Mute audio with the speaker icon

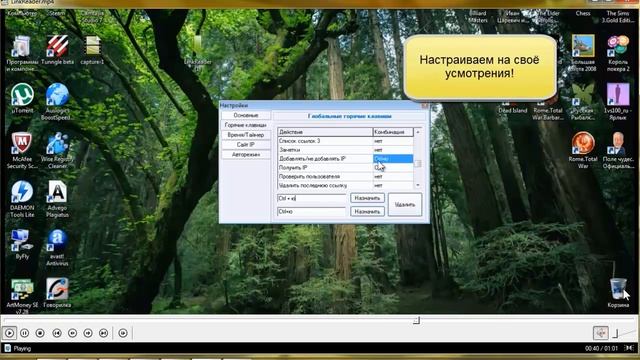(x=600, y=333)
